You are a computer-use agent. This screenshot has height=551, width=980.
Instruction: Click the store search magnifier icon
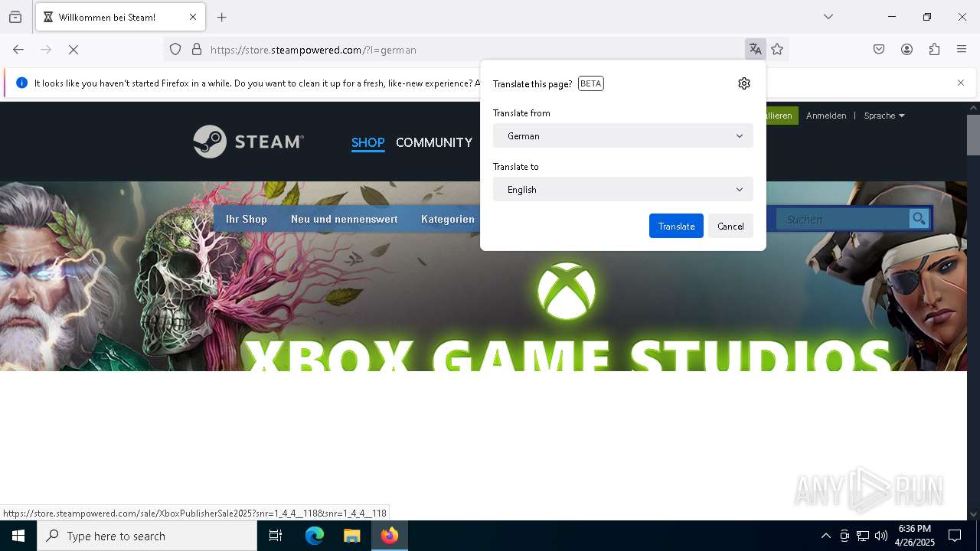click(x=919, y=219)
